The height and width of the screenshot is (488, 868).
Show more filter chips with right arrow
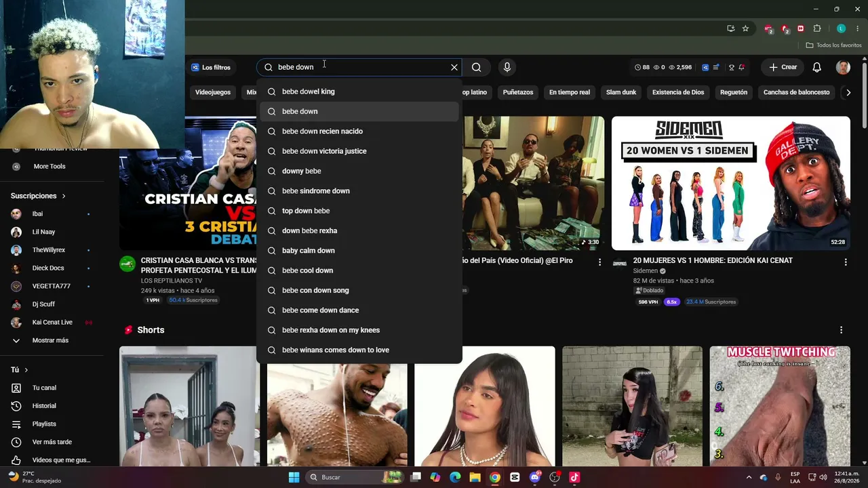point(848,92)
